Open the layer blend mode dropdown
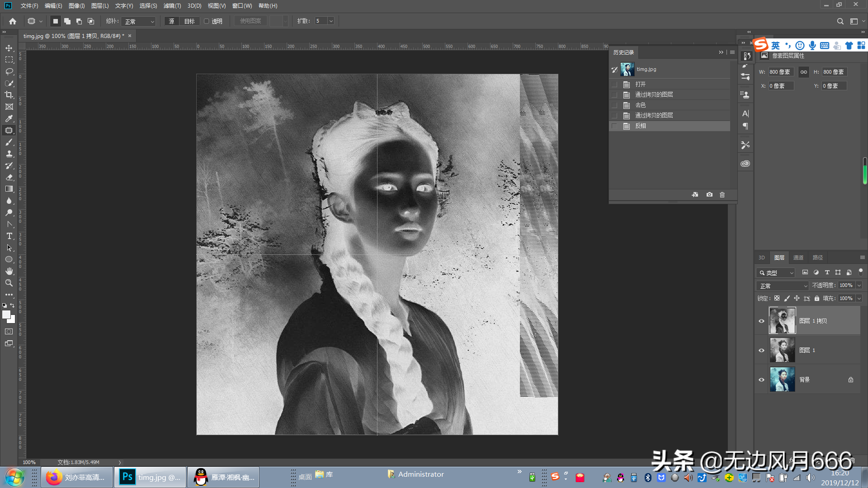The height and width of the screenshot is (488, 868). tap(783, 286)
